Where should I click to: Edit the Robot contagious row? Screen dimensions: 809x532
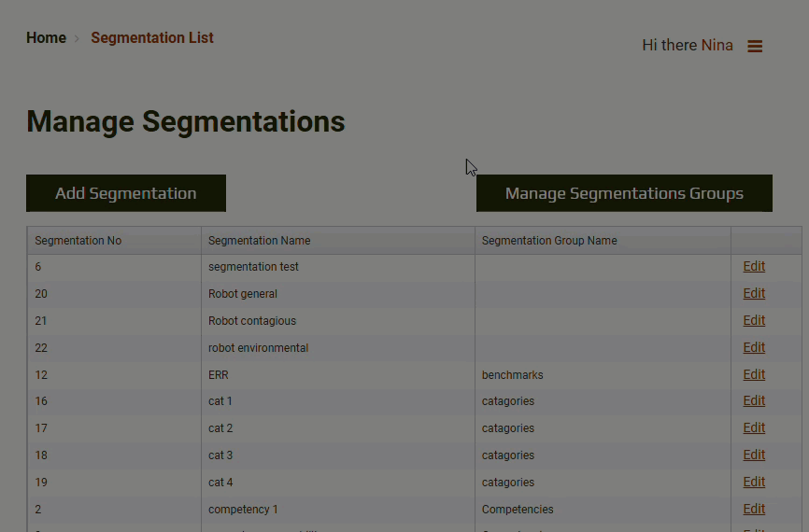pos(754,321)
